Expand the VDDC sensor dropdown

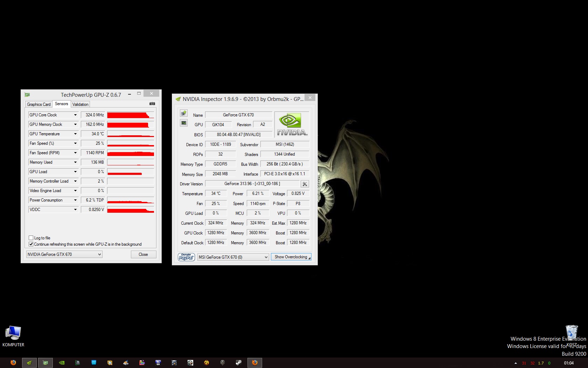tap(75, 210)
